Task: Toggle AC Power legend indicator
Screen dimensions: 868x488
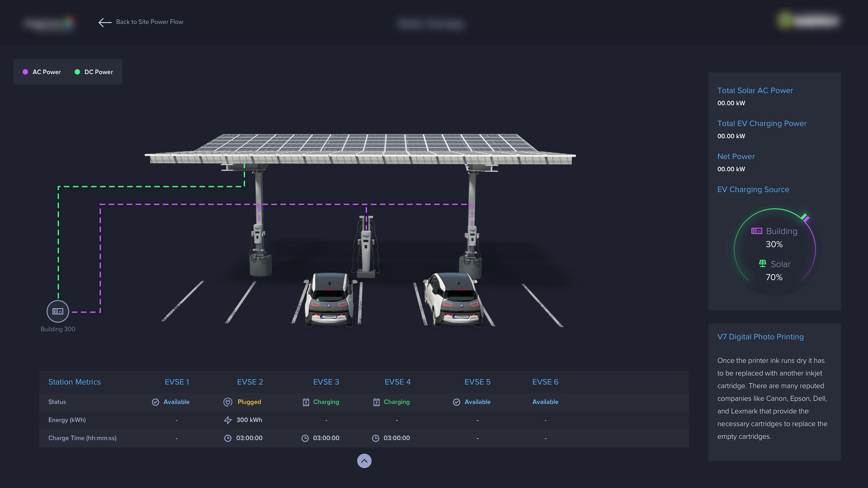Action: 26,72
